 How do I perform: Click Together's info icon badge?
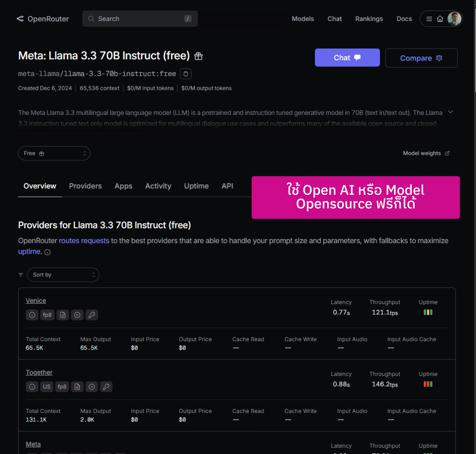click(x=32, y=387)
